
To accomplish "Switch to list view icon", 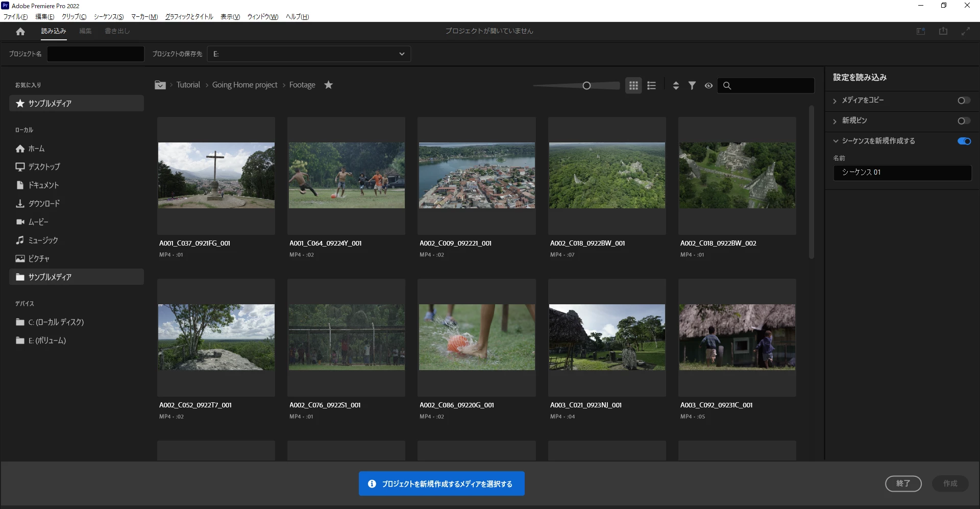I will tap(651, 86).
